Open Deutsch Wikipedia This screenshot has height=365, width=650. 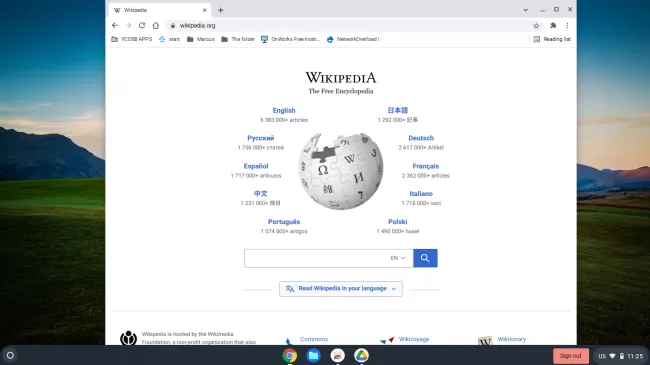[421, 138]
